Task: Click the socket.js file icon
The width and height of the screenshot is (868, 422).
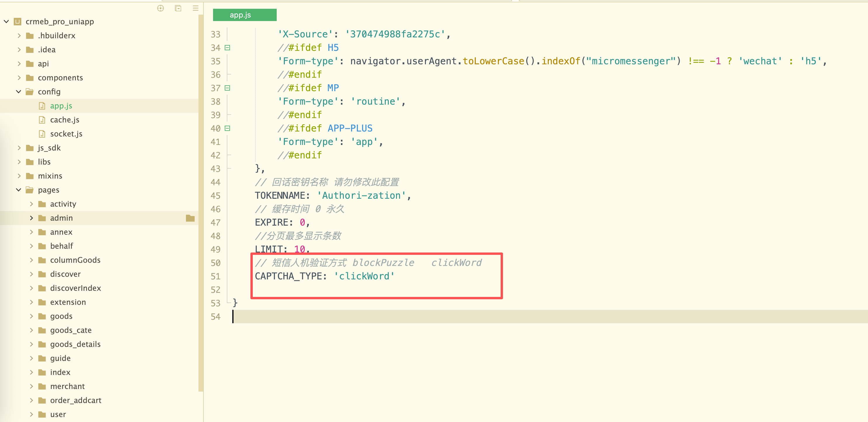Action: (42, 134)
